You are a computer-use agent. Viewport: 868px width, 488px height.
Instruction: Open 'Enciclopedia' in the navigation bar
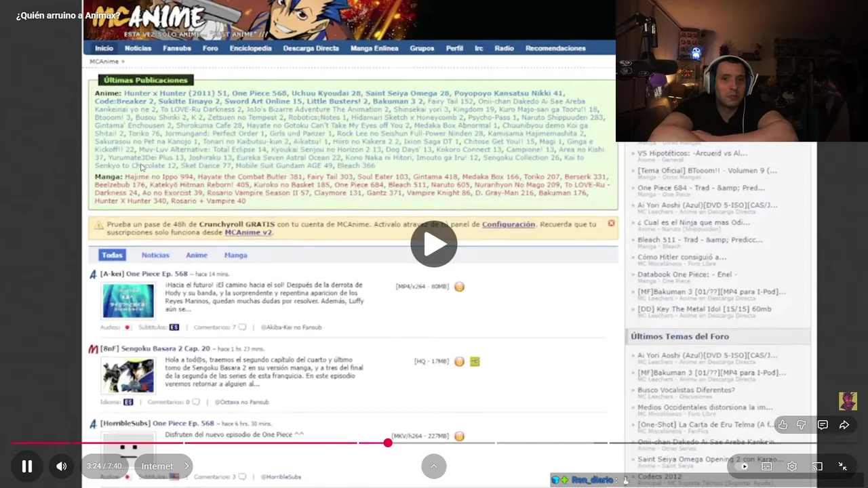tap(250, 48)
